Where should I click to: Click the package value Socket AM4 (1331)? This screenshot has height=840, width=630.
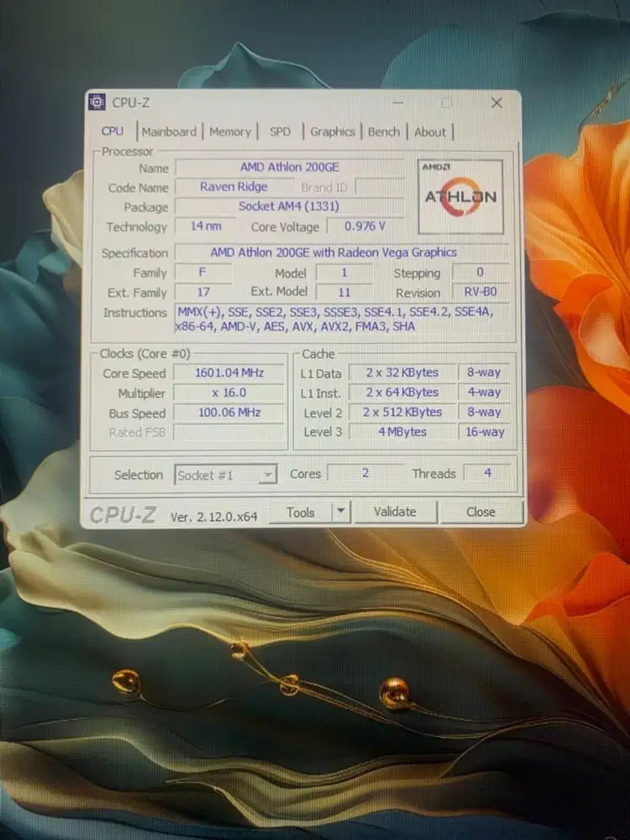click(289, 207)
